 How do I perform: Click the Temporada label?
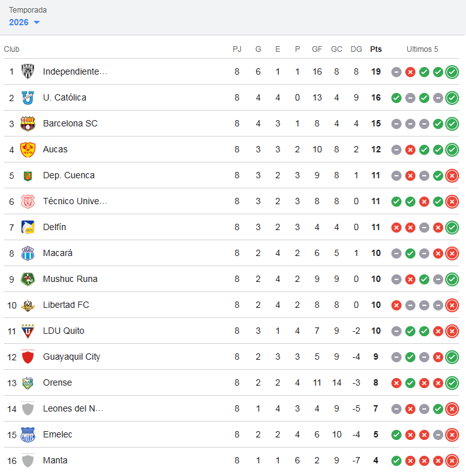pos(28,10)
